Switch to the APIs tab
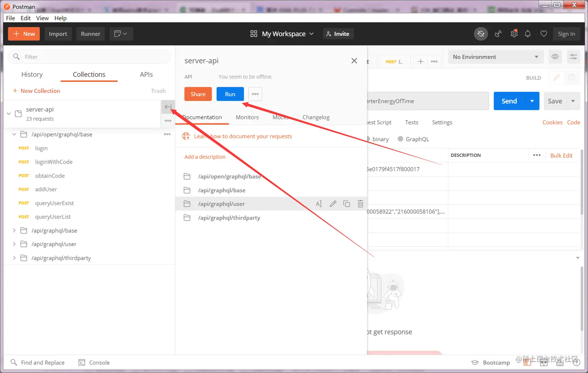The image size is (588, 373). point(146,74)
